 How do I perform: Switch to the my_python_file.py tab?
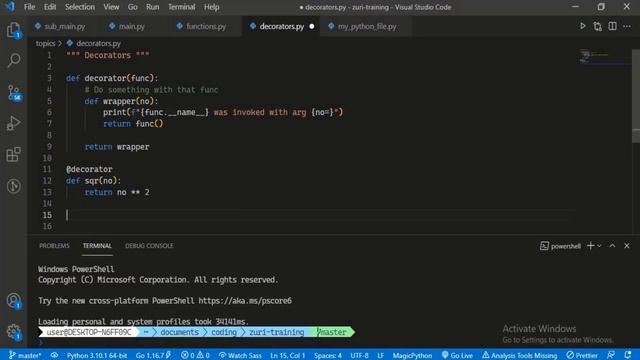[367, 27]
